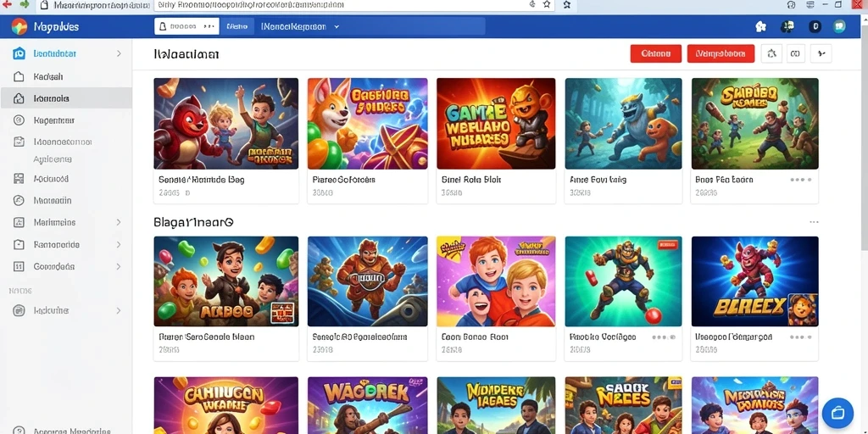Open the teal thumbnail with the armored hero and red ball
868x434 pixels.
pos(623,281)
